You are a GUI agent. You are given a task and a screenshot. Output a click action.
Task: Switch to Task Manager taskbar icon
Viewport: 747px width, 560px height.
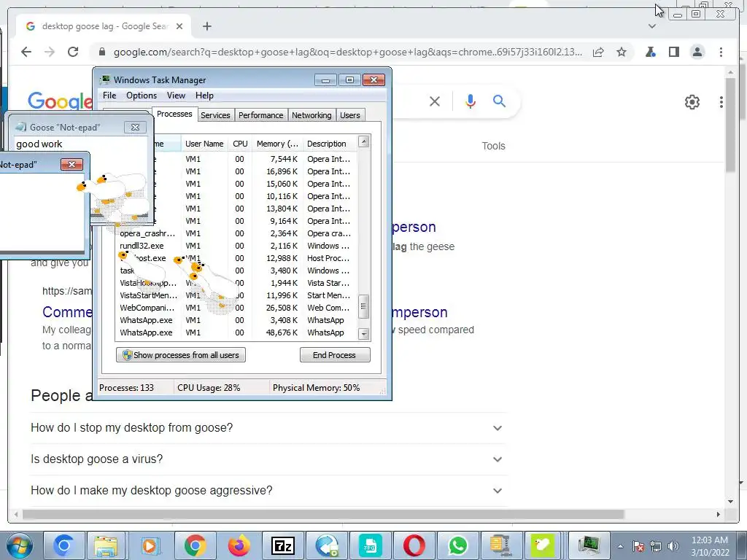coord(589,545)
